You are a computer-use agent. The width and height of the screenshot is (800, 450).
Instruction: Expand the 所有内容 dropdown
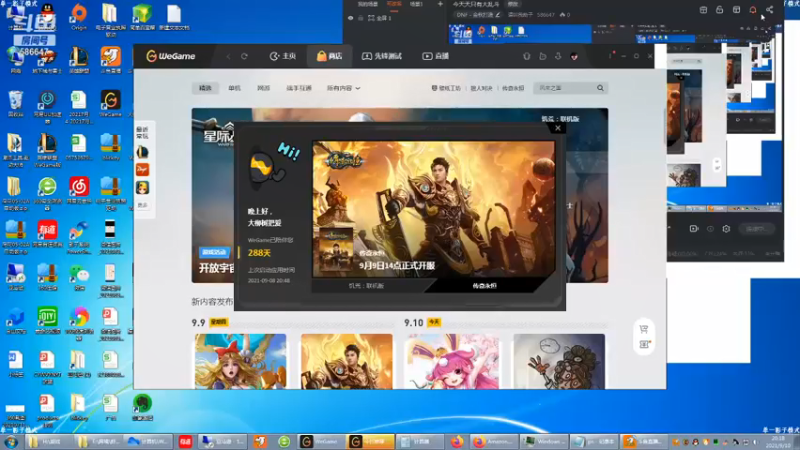pyautogui.click(x=343, y=88)
